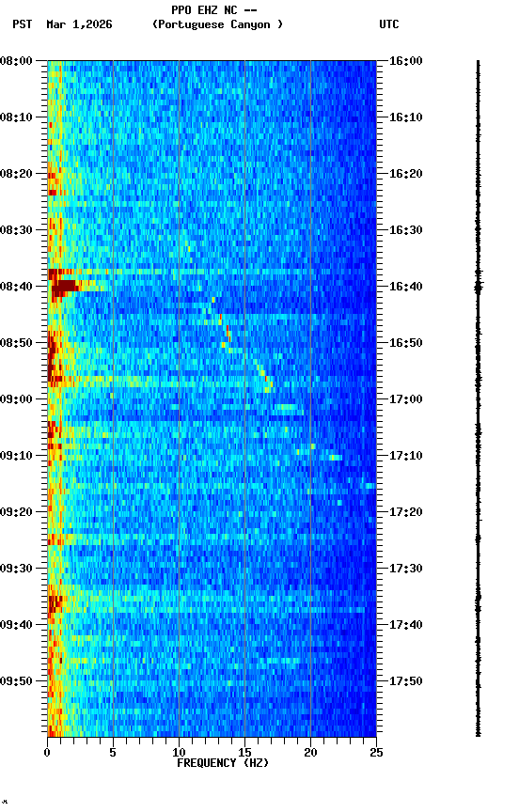Click the '17:50' UTC time label

point(406,682)
